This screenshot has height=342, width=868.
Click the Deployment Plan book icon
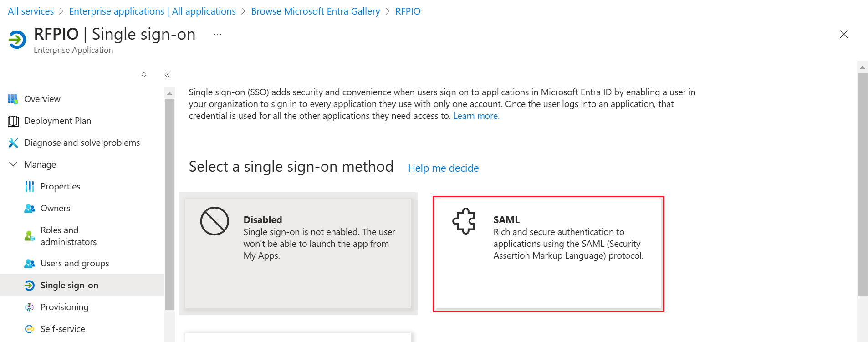click(x=13, y=121)
